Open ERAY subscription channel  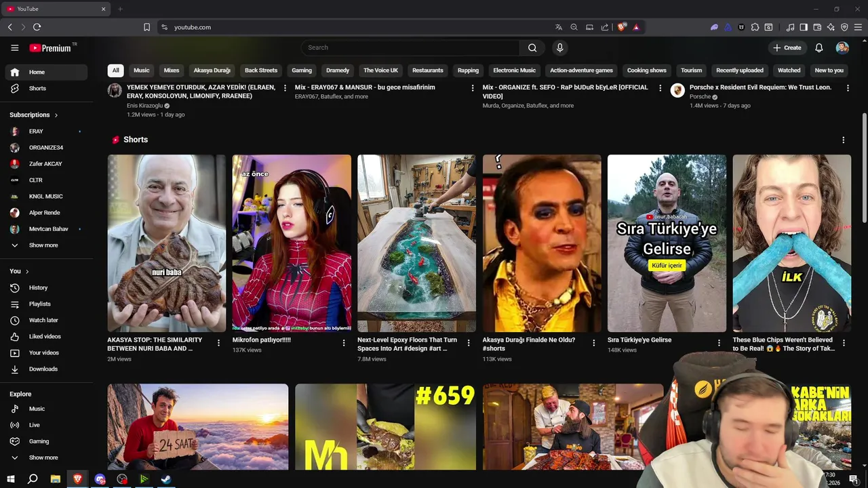(x=47, y=131)
